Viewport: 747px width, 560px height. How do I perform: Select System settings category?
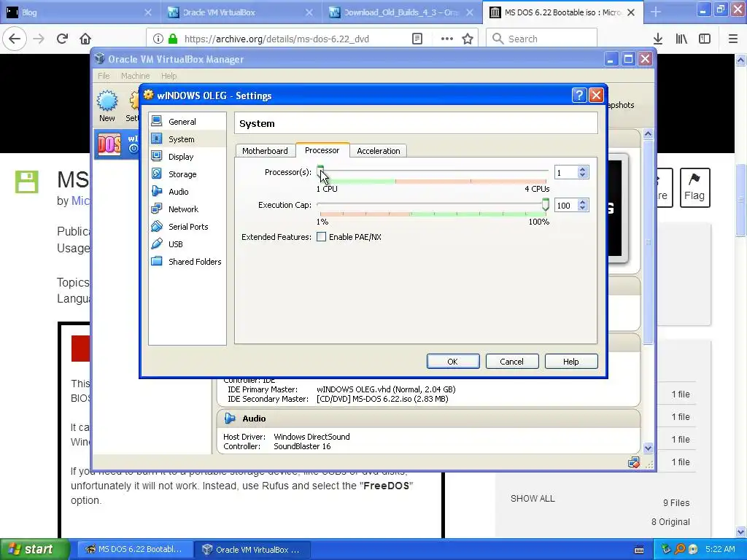[187, 139]
